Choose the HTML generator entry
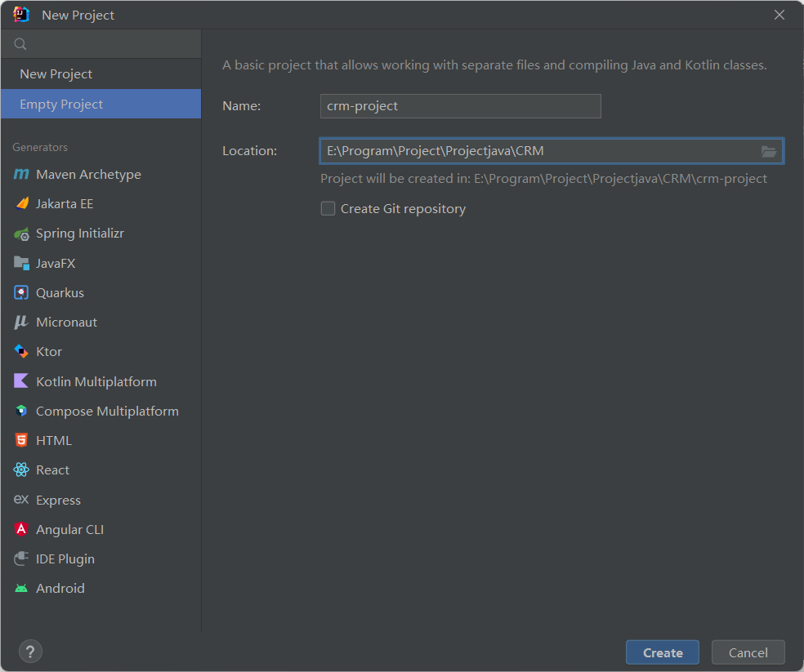804x672 pixels. click(x=53, y=441)
